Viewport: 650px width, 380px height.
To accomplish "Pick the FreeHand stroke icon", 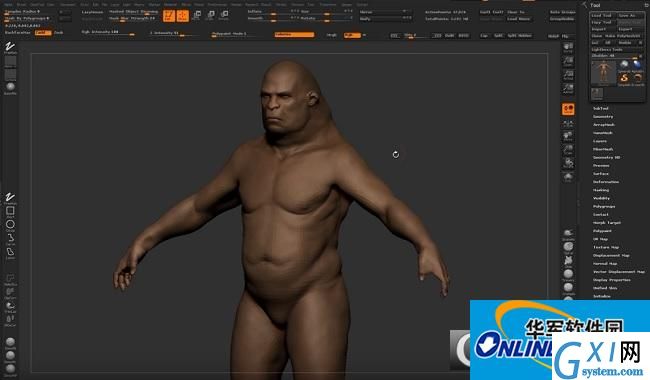I will click(x=10, y=197).
